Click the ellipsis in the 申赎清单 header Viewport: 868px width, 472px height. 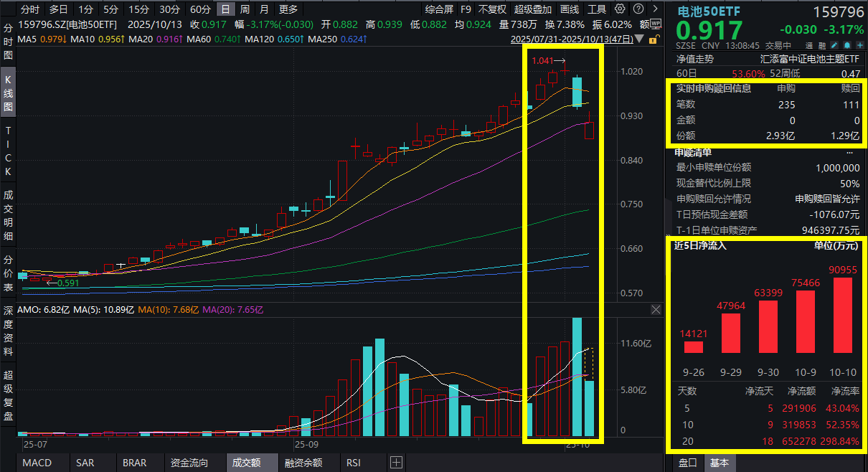point(850,152)
